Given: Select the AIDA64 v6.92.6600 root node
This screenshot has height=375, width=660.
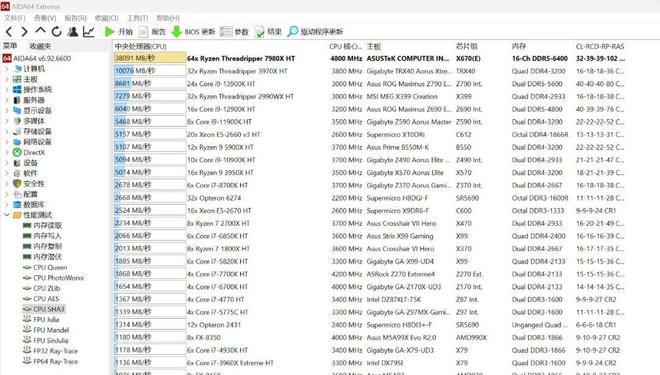Looking at the screenshot, I should [37, 58].
